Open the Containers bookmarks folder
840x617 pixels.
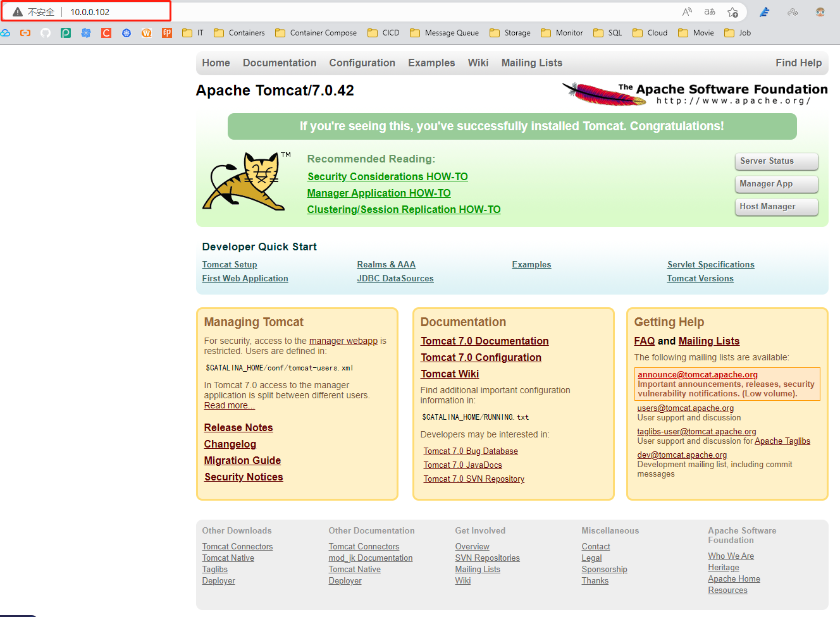point(239,33)
